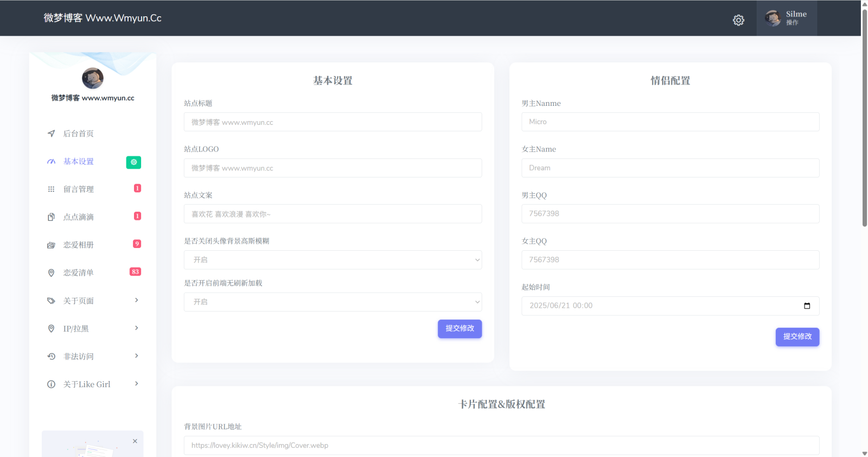
Task: Click the 非法访问 history icon
Action: pos(51,357)
